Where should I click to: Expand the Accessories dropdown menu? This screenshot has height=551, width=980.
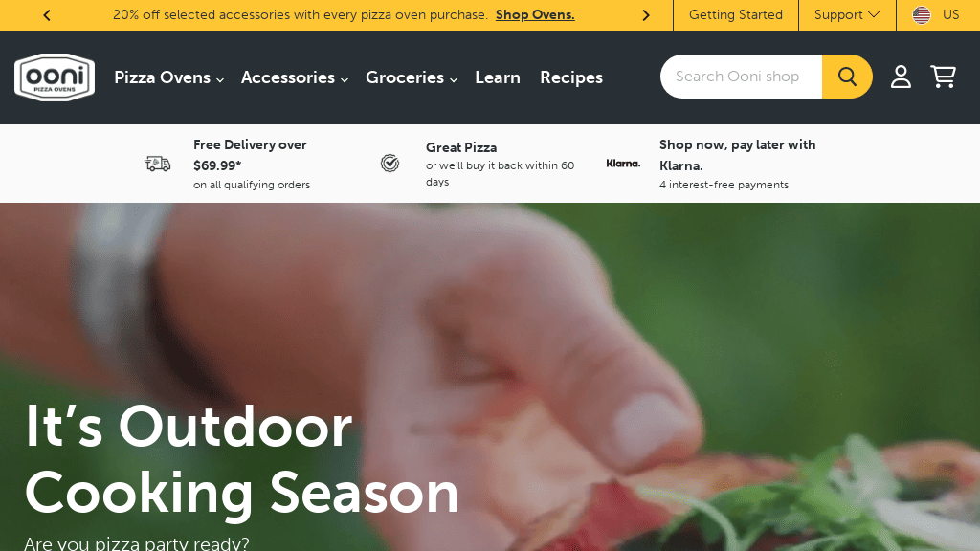(x=295, y=77)
